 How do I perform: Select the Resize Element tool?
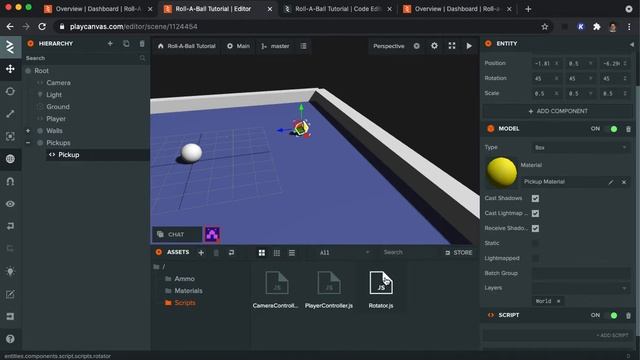pyautogui.click(x=10, y=136)
